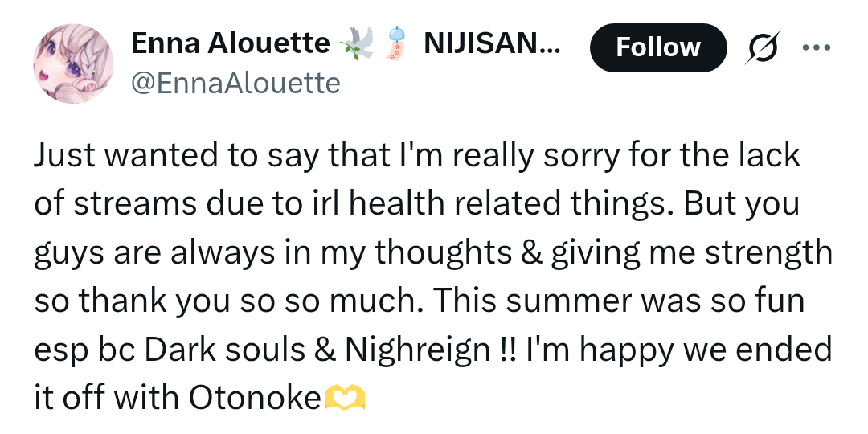The width and height of the screenshot is (868, 434).
Task: Open the Grok explain-post icon
Action: point(762,47)
